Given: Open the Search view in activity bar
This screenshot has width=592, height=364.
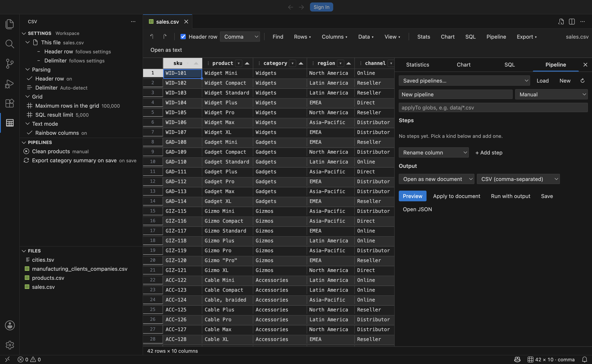Looking at the screenshot, I should click(x=10, y=44).
